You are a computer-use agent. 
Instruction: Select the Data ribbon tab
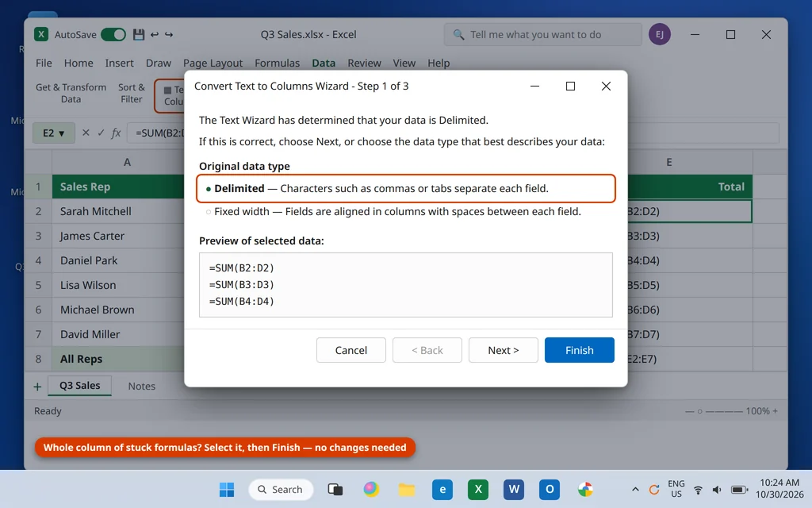pyautogui.click(x=324, y=63)
